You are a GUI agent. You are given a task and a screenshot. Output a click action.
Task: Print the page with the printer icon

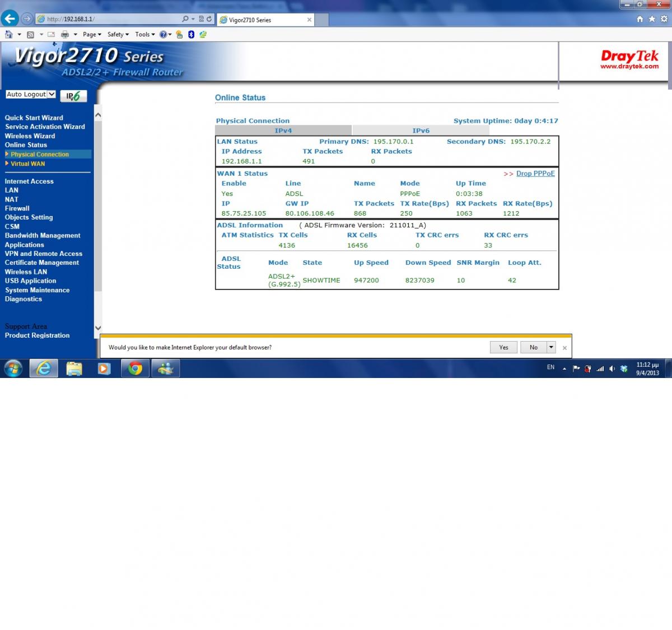pyautogui.click(x=65, y=34)
